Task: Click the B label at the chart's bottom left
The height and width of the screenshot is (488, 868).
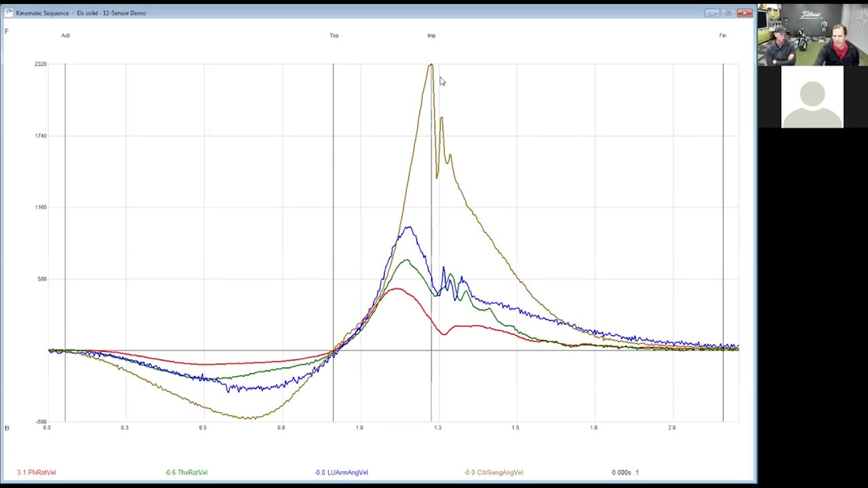Action: click(7, 428)
